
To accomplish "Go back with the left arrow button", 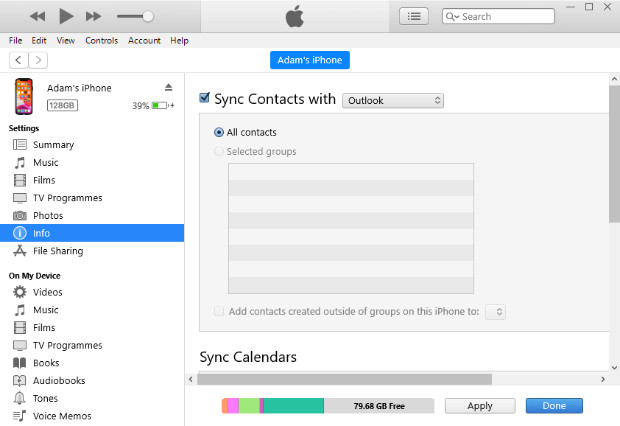I will 19,60.
